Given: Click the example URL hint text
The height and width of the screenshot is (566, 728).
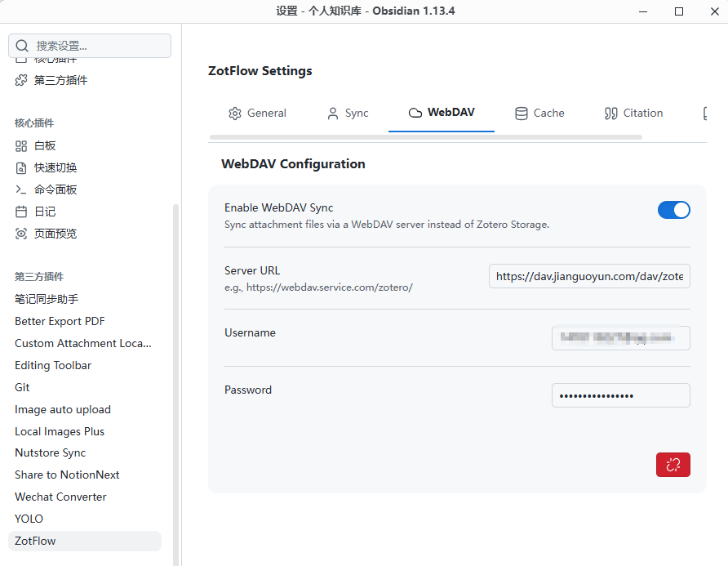Looking at the screenshot, I should click(318, 287).
